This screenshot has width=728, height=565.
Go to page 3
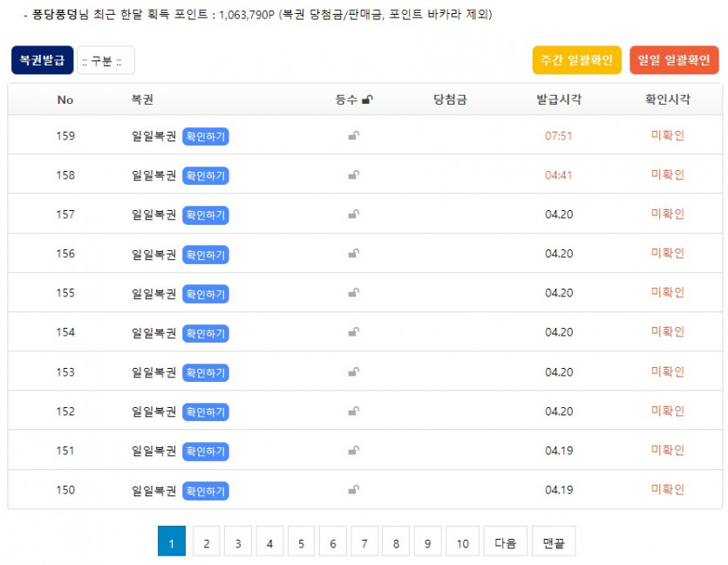point(238,541)
